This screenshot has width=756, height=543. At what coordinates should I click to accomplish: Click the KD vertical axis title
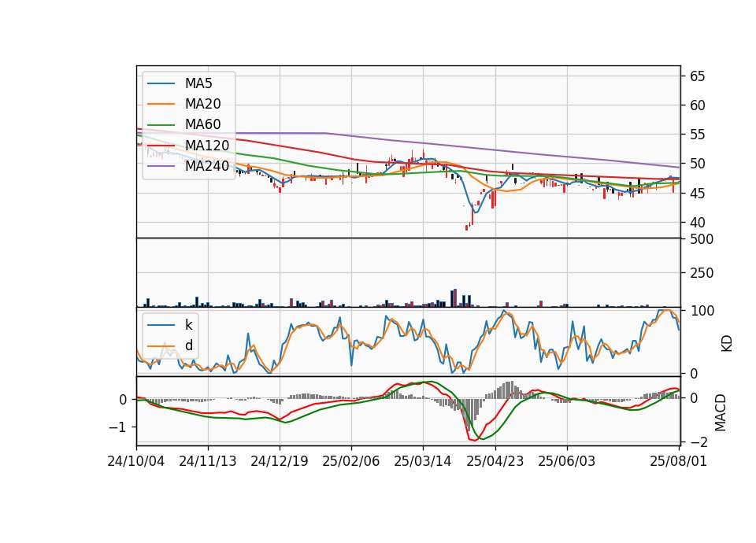[727, 343]
